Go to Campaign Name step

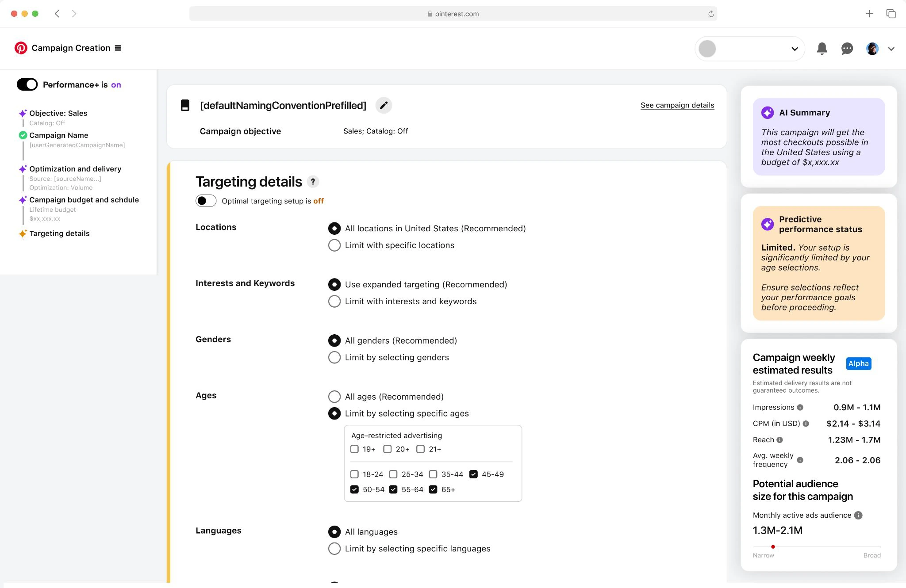coord(59,135)
